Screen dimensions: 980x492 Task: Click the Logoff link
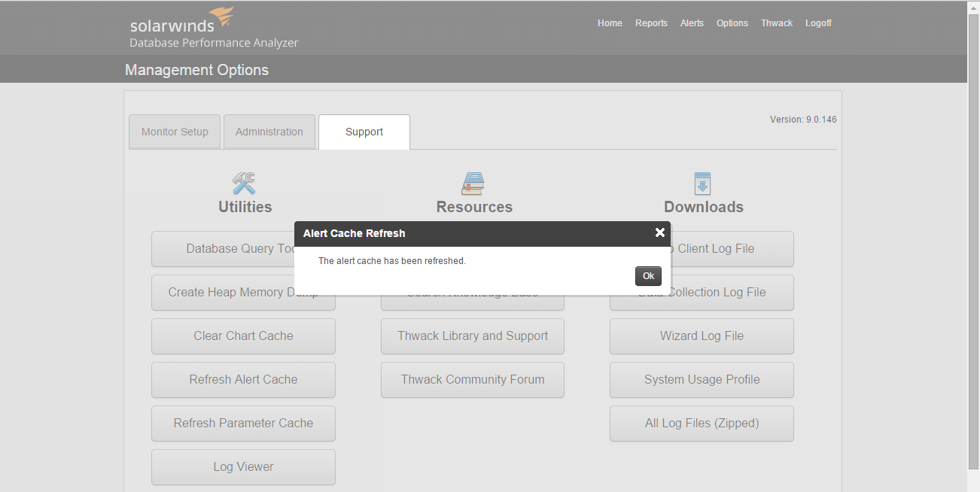[818, 23]
